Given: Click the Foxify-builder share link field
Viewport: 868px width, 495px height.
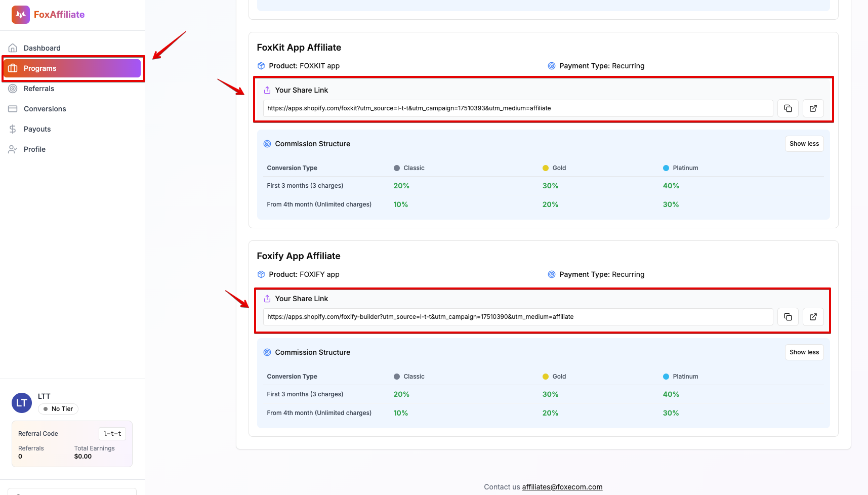Looking at the screenshot, I should tap(518, 317).
